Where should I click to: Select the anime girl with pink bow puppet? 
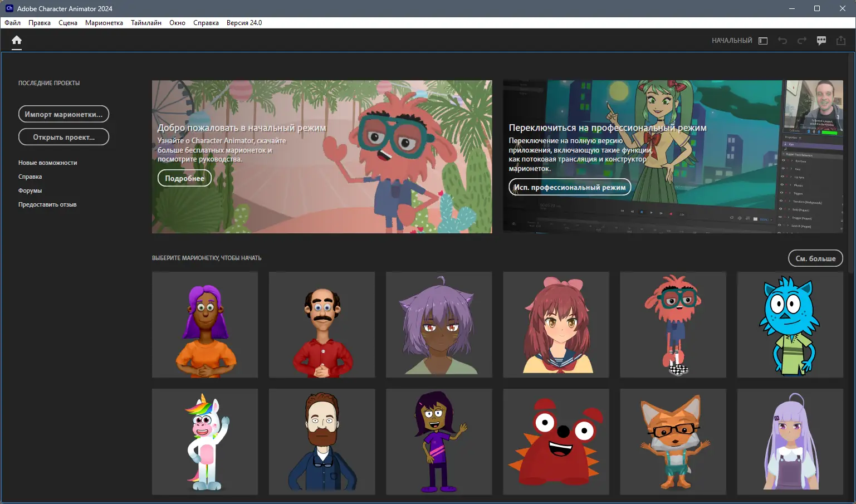[556, 325]
